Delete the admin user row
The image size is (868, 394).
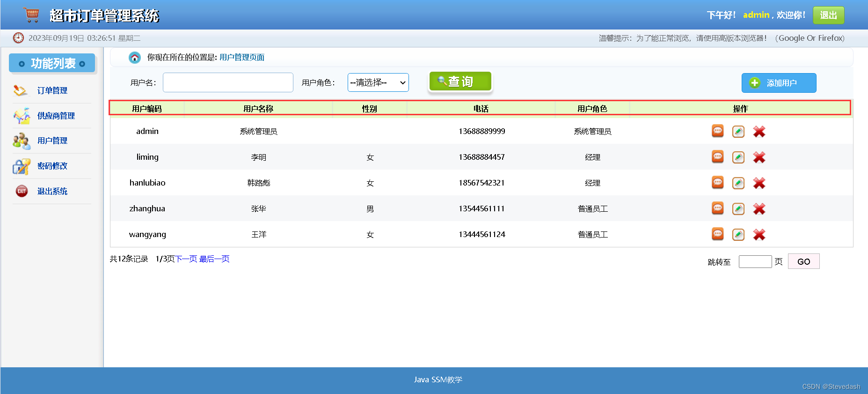[x=759, y=132]
